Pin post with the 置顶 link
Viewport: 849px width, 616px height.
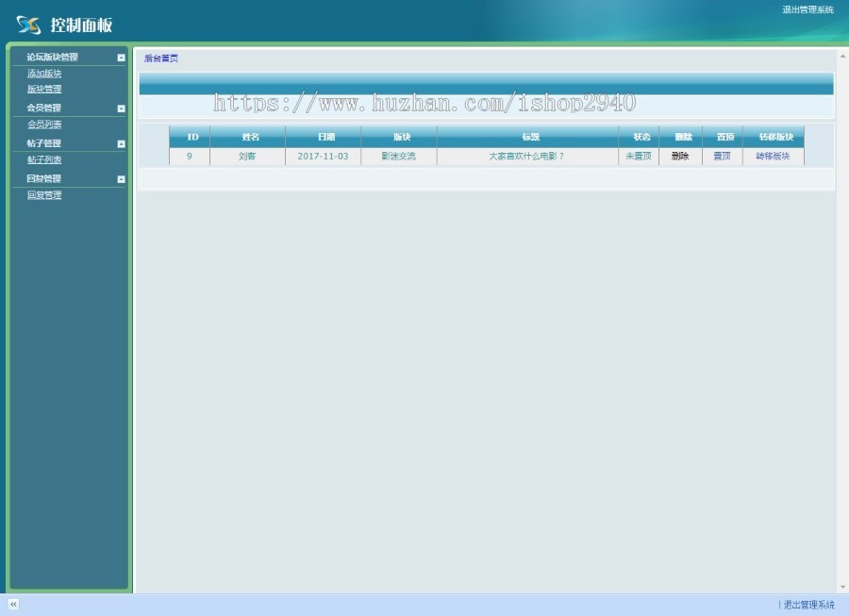722,156
